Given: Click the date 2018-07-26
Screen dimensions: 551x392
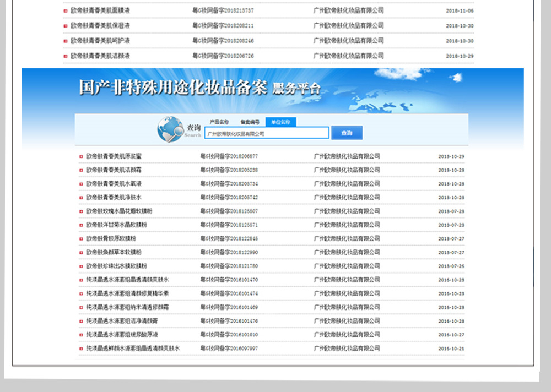Looking at the screenshot, I should [451, 266].
